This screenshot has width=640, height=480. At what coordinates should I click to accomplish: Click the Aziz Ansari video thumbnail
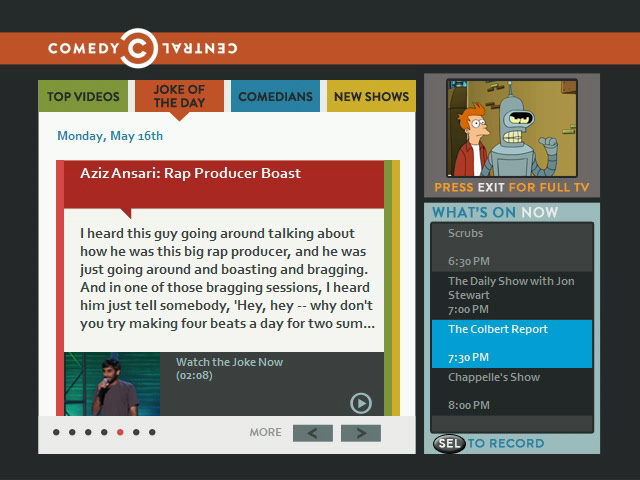coord(111,383)
